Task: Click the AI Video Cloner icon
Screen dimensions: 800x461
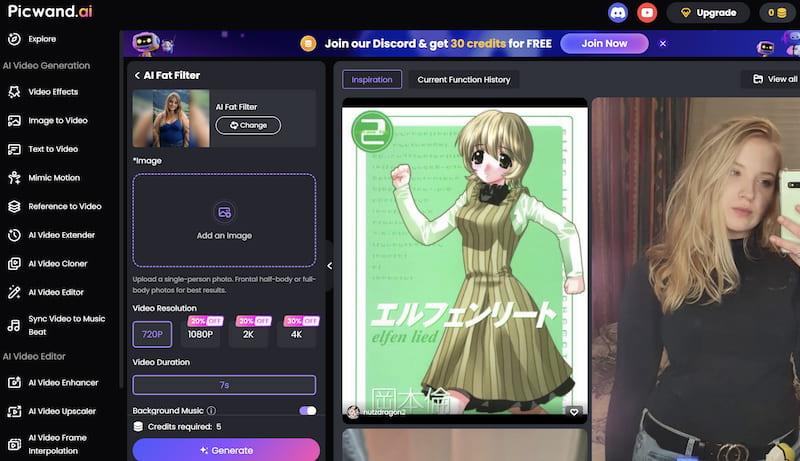Action: pyautogui.click(x=14, y=264)
